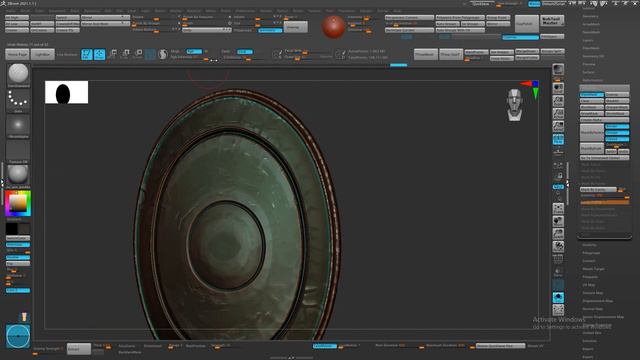Toggle the LazyMouse button
640x360 pixels.
(x=324, y=346)
